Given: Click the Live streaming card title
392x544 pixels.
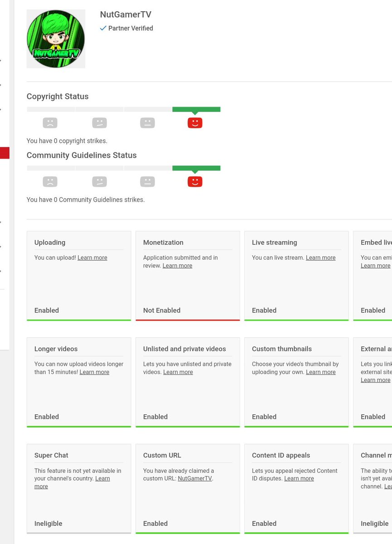Looking at the screenshot, I should click(274, 243).
